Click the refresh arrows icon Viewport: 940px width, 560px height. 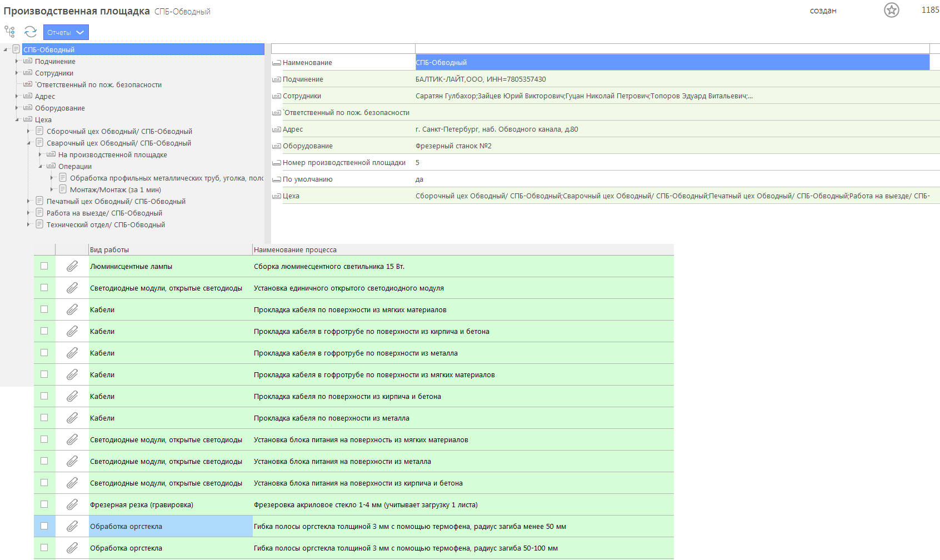[31, 32]
